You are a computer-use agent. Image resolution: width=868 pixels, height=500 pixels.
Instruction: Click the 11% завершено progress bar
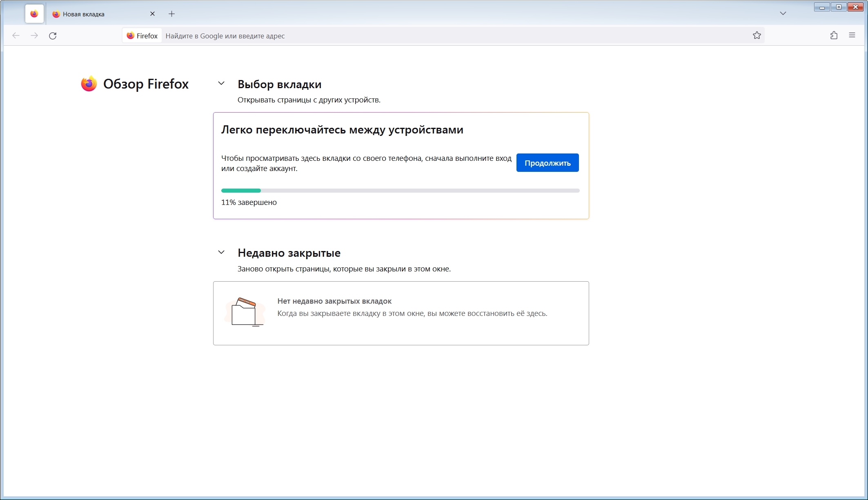click(x=400, y=191)
